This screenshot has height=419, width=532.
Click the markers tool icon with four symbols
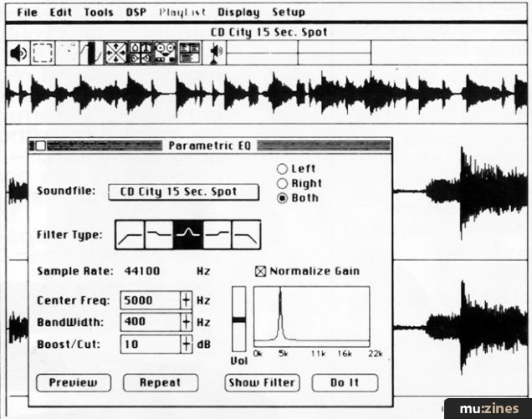point(141,53)
